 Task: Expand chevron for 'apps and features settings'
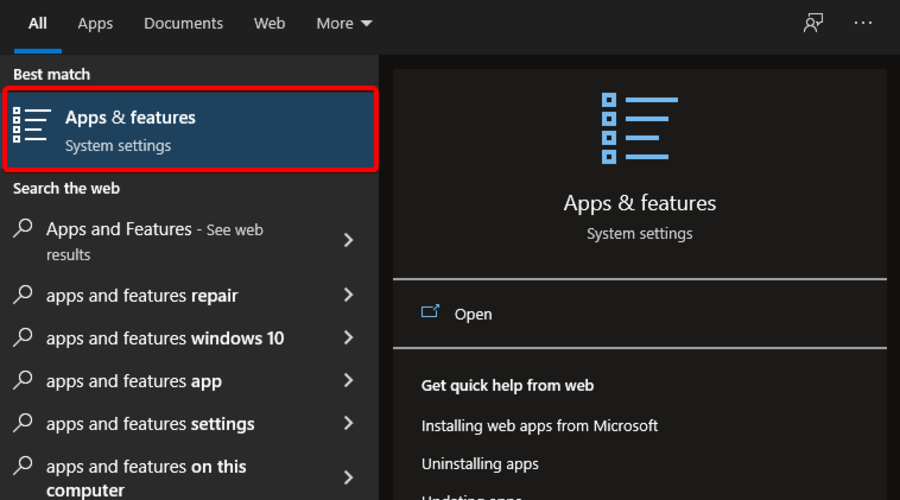pyautogui.click(x=348, y=423)
